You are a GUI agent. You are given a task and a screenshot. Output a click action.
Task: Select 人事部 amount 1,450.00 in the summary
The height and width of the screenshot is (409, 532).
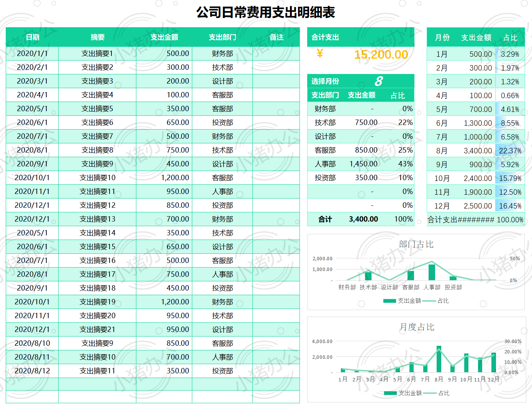363,164
